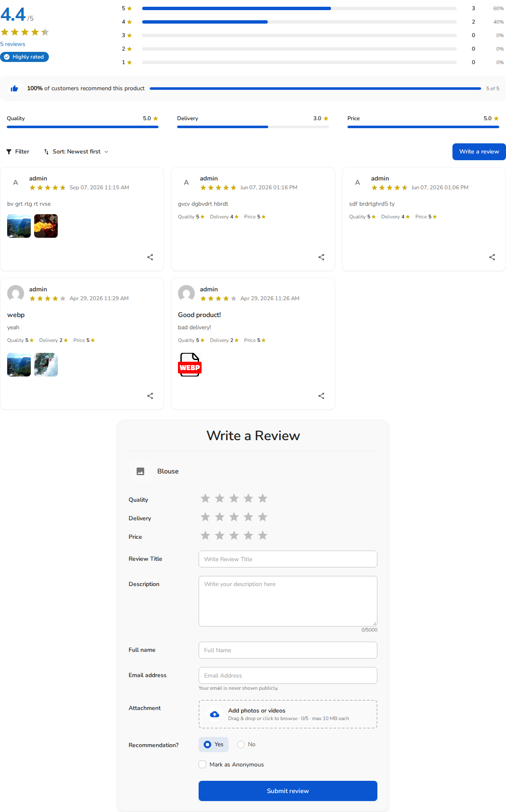Set Price rating to three stars
The width and height of the screenshot is (506, 812).
[x=234, y=535]
